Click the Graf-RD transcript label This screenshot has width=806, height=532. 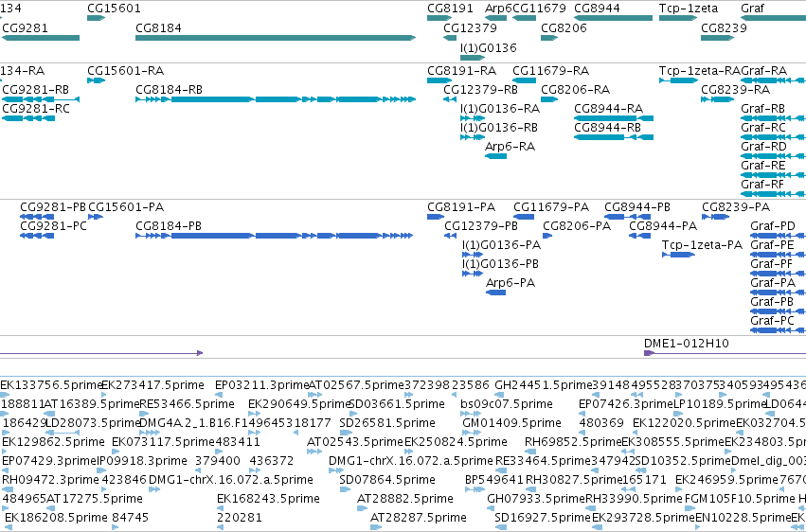click(763, 147)
